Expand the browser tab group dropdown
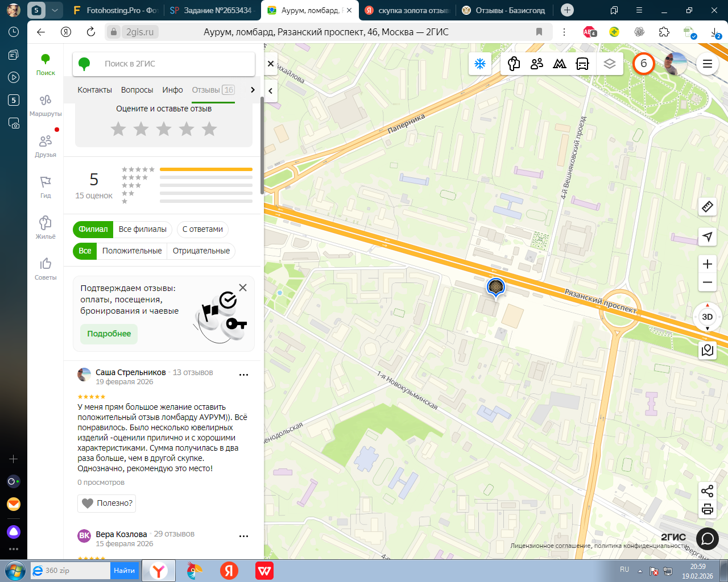The width and height of the screenshot is (728, 582). (x=55, y=10)
